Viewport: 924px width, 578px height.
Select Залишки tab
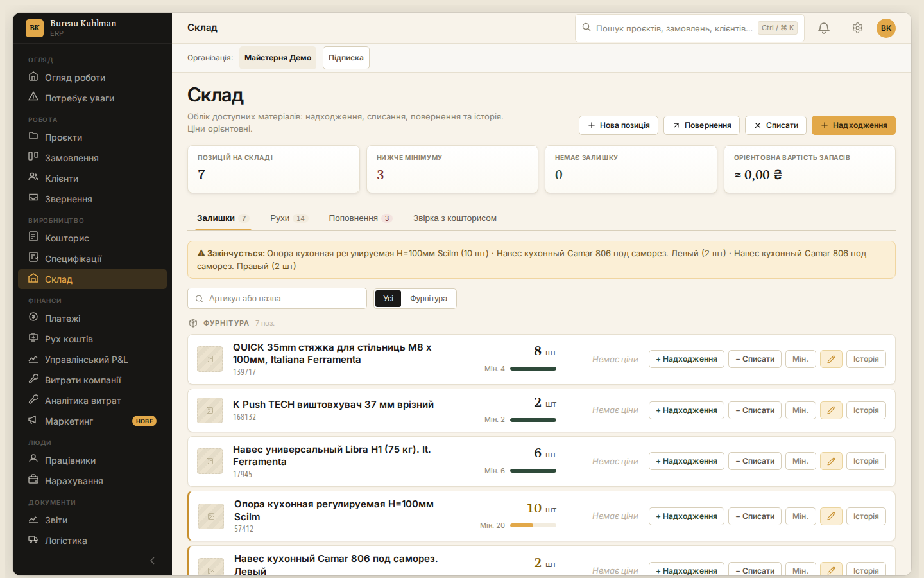point(223,218)
